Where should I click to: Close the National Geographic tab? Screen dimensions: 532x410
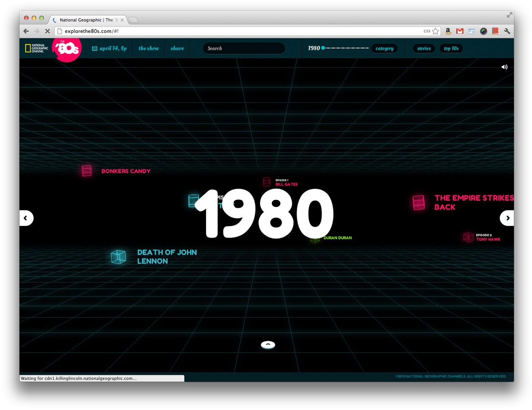point(122,20)
